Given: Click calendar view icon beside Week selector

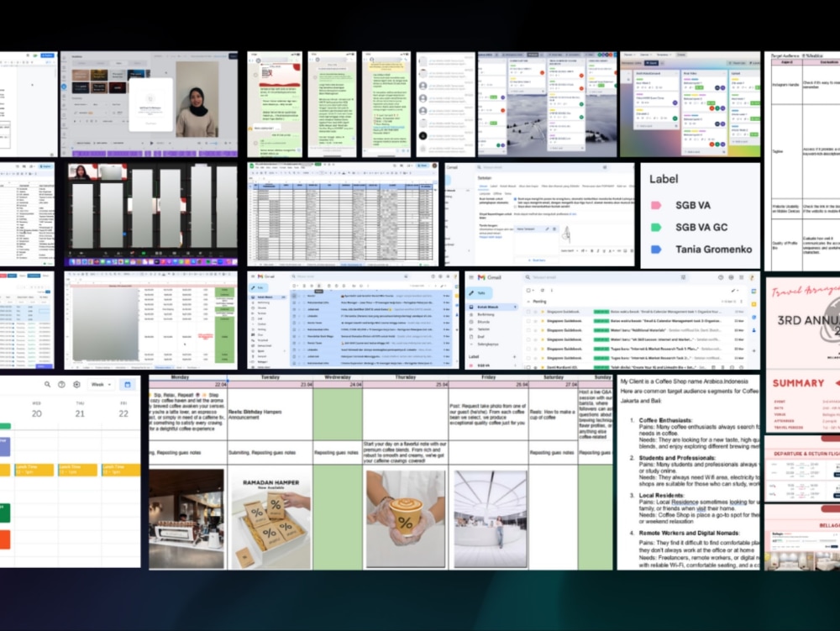Looking at the screenshot, I should click(x=128, y=384).
